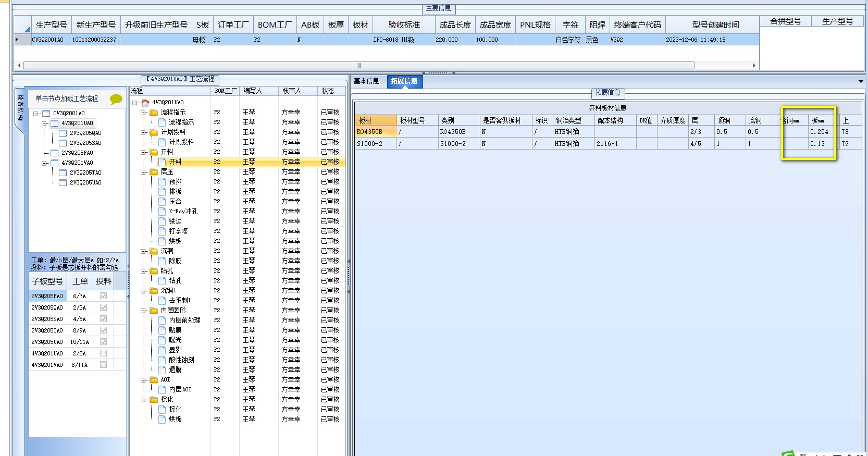Collapse the 4V3Q201VA0 node in left tree
This screenshot has height=456, width=868.
44,163
